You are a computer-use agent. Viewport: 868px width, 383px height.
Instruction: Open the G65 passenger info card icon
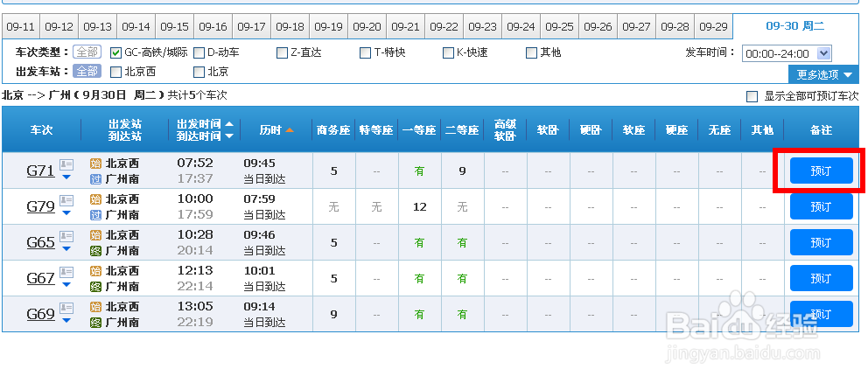coord(66,237)
